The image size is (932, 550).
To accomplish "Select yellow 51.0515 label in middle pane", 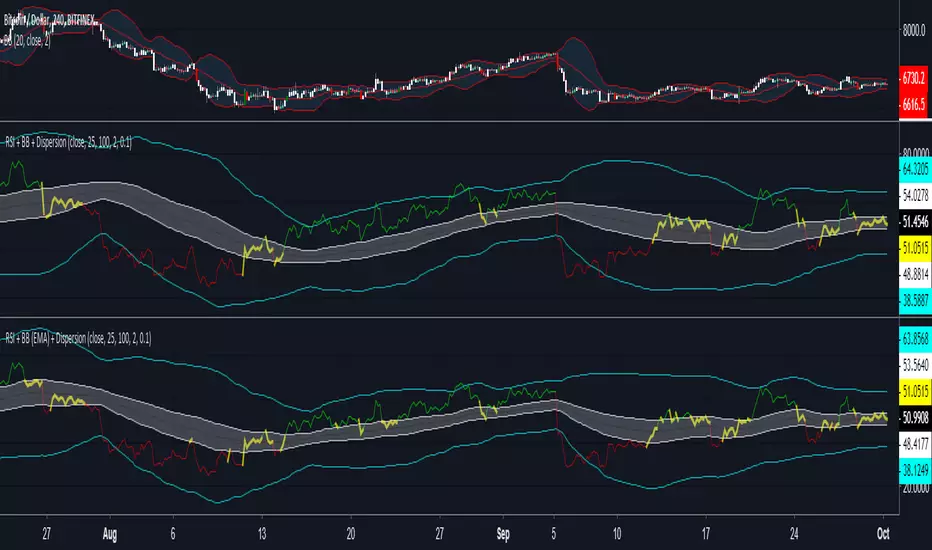I will [911, 243].
